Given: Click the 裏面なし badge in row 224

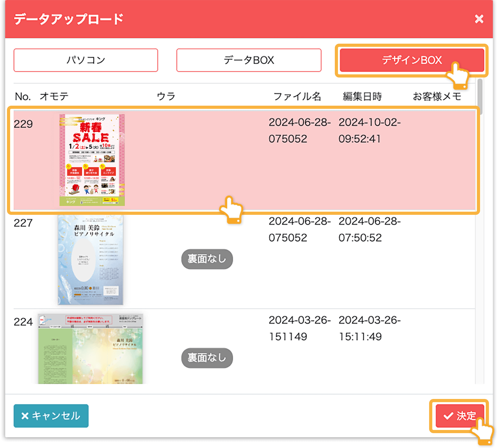Looking at the screenshot, I should (x=207, y=358).
